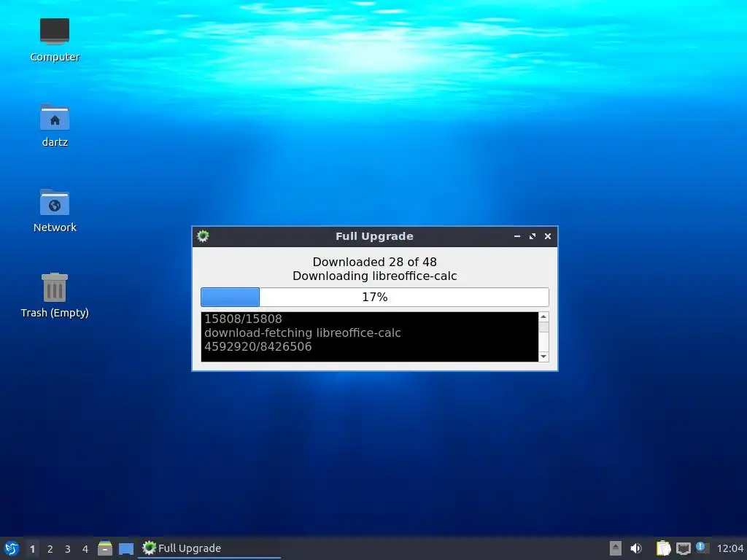Click the removable media eject tray icon
The height and width of the screenshot is (560, 747).
[616, 548]
